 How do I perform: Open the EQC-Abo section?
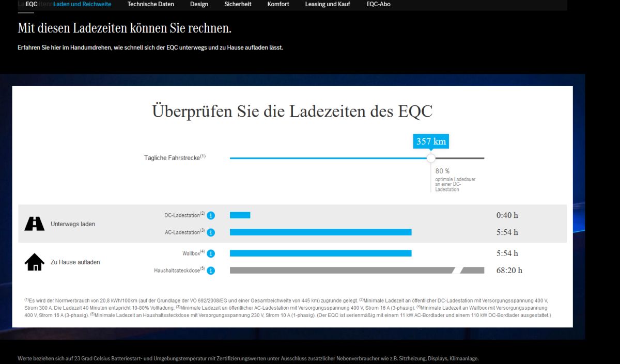point(378,4)
